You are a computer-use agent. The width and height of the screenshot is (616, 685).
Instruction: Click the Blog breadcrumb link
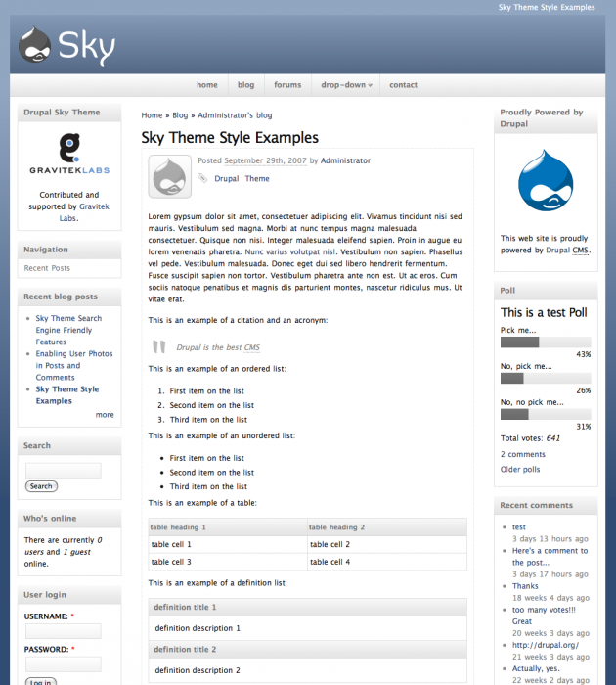[180, 115]
